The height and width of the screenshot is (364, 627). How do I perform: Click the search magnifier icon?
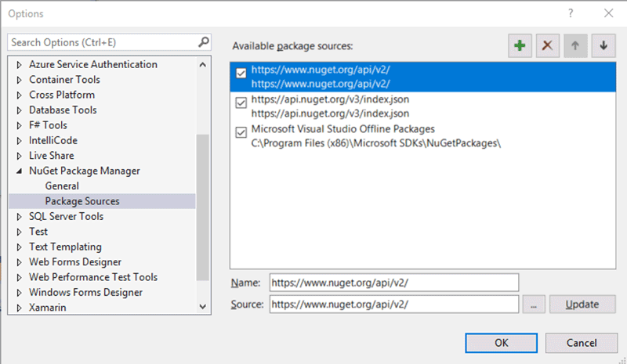[x=203, y=42]
